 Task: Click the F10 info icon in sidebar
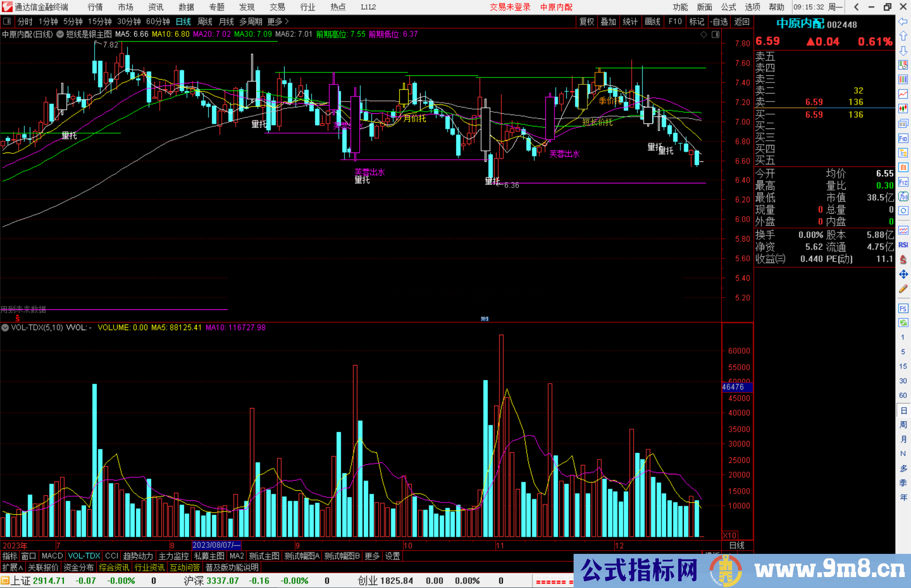(x=903, y=139)
